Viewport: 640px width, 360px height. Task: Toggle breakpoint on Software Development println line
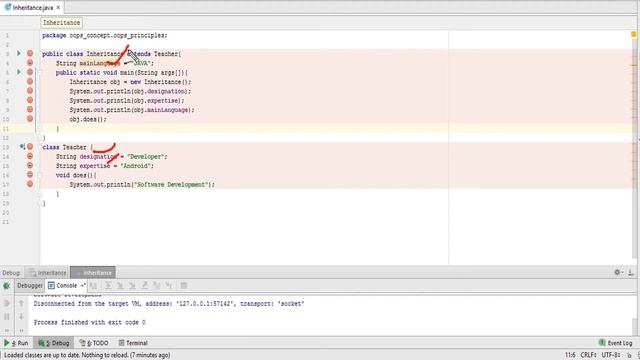coord(30,184)
